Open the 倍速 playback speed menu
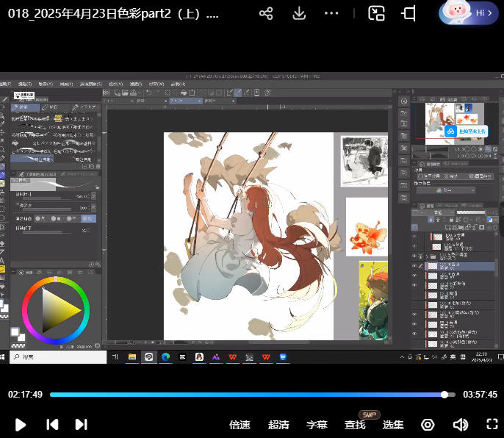Screen dimensions: 504x438 (240, 425)
